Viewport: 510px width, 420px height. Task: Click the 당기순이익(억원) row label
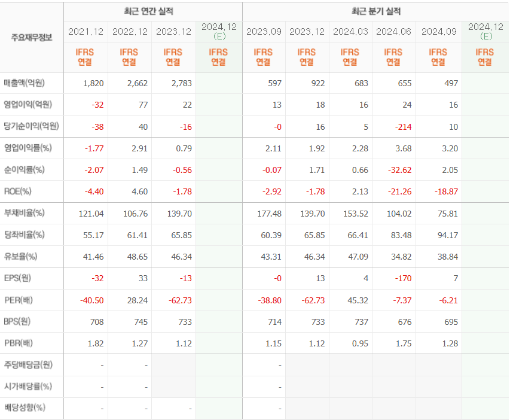(31, 126)
